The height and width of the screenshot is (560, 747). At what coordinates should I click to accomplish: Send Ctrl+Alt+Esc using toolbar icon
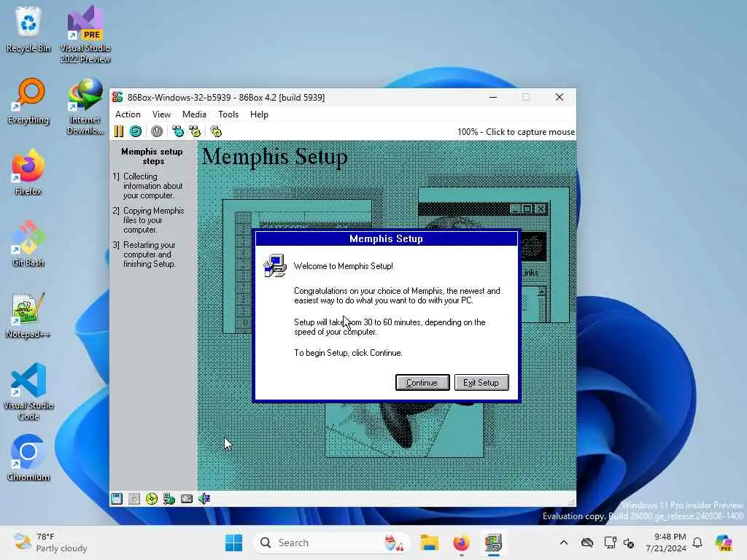pos(195,131)
